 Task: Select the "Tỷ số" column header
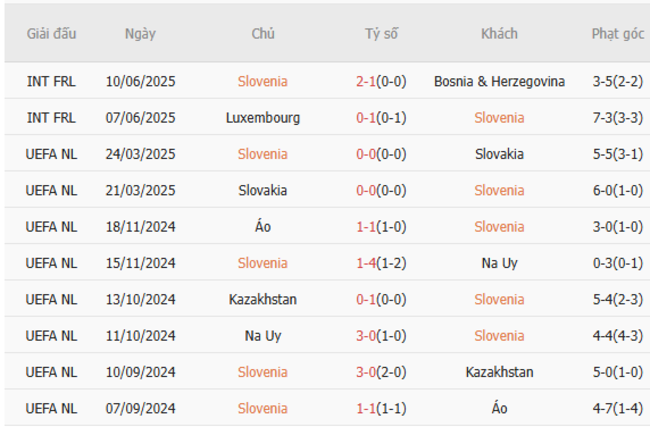coord(381,34)
